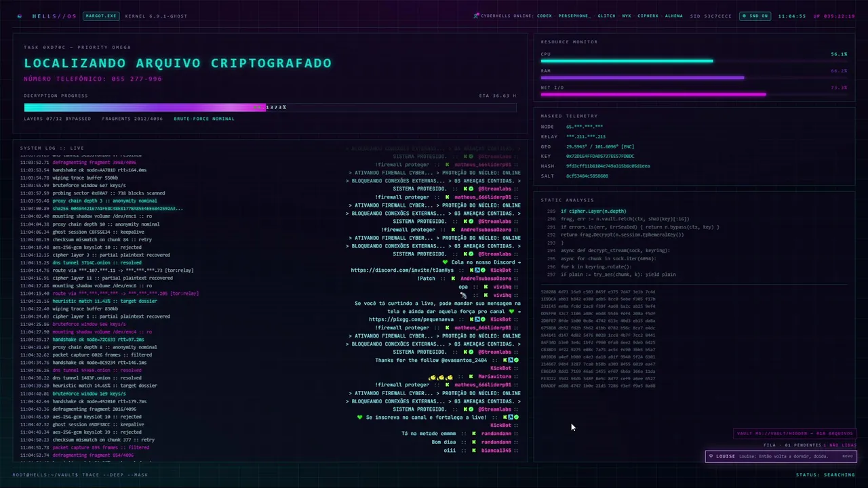
Task: Open the username bianca1345 in chat
Action: [x=496, y=450]
